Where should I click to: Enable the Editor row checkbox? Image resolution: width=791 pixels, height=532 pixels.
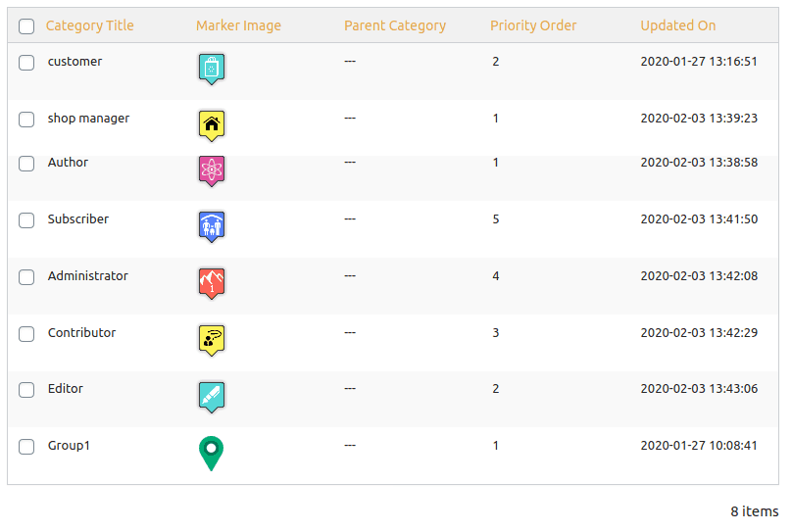(x=26, y=390)
